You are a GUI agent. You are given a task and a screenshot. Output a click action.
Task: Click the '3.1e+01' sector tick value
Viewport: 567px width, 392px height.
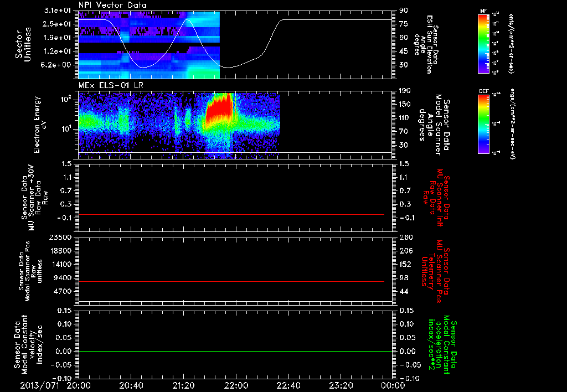[57, 11]
